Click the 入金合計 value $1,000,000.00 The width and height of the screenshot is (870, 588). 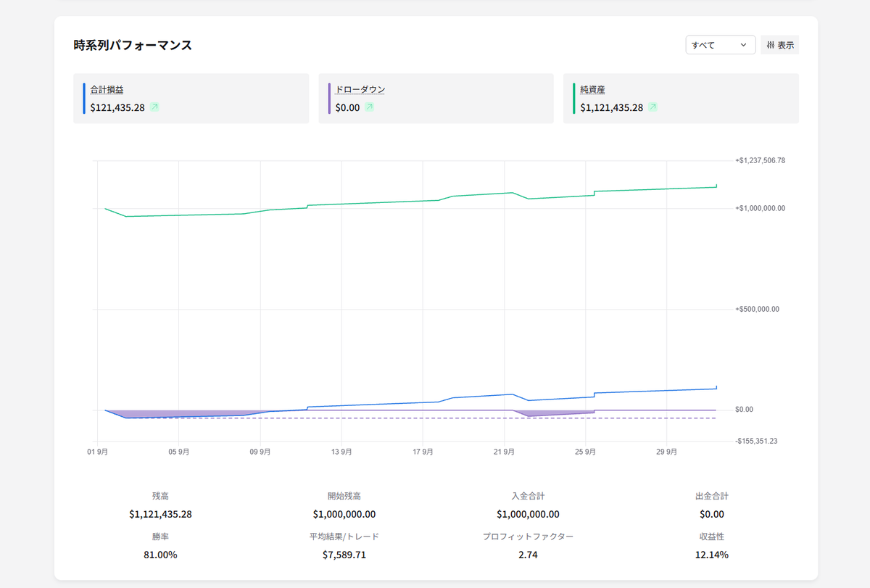tap(528, 514)
